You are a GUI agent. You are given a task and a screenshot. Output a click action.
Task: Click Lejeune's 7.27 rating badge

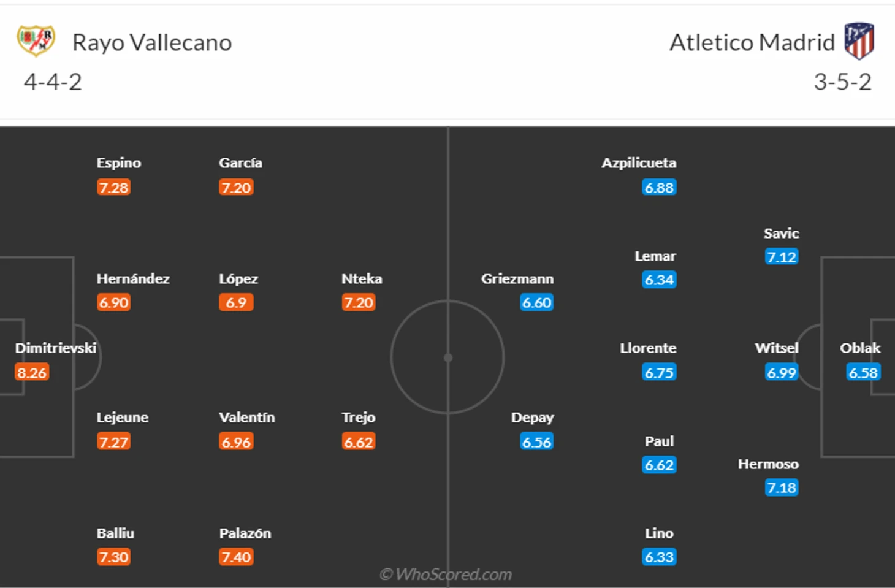113,441
